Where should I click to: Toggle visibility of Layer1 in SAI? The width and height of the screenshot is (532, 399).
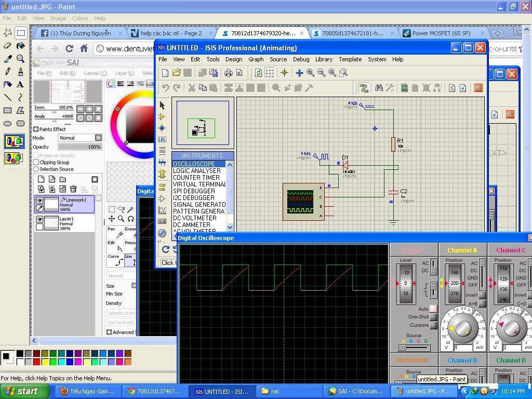pos(39,219)
